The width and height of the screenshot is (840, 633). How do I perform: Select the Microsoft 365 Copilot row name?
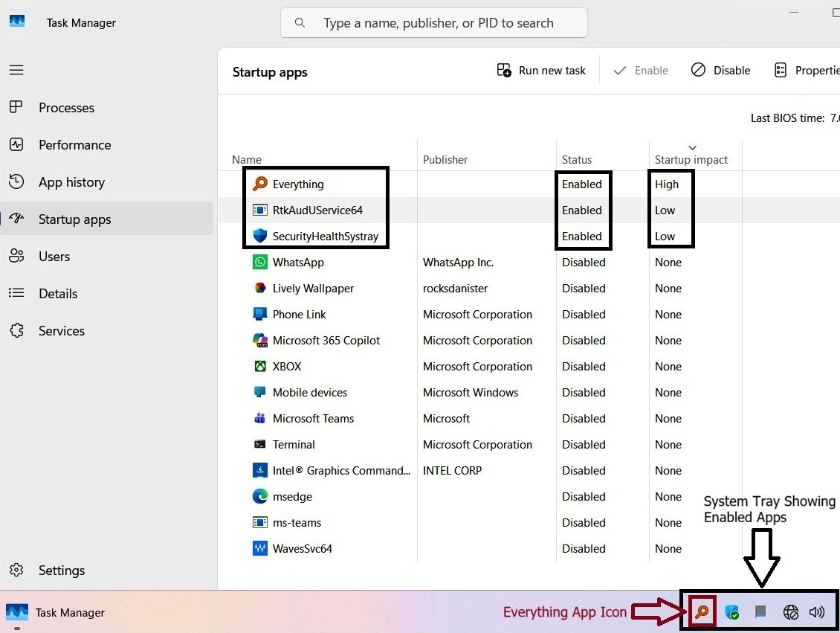pyautogui.click(x=326, y=341)
